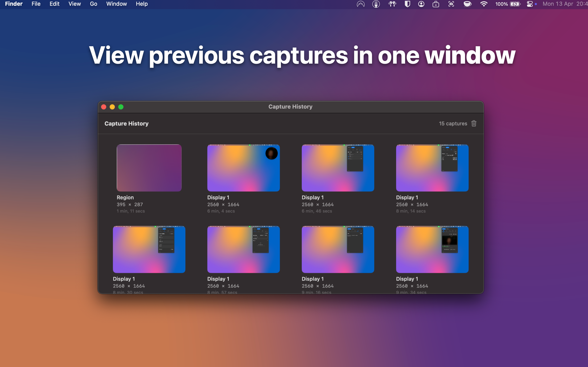588x367 pixels.
Task: Click the fork utility icon in menu bar
Action: point(376,4)
